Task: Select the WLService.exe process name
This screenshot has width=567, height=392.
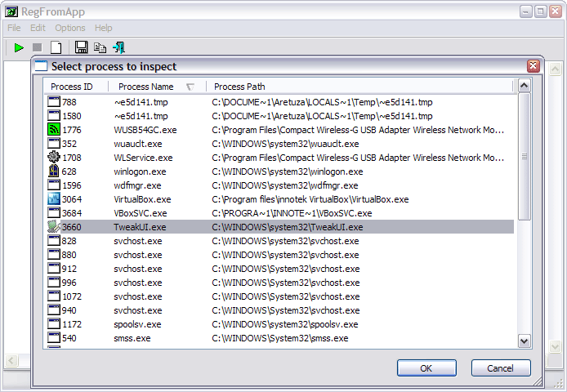Action: pos(143,158)
